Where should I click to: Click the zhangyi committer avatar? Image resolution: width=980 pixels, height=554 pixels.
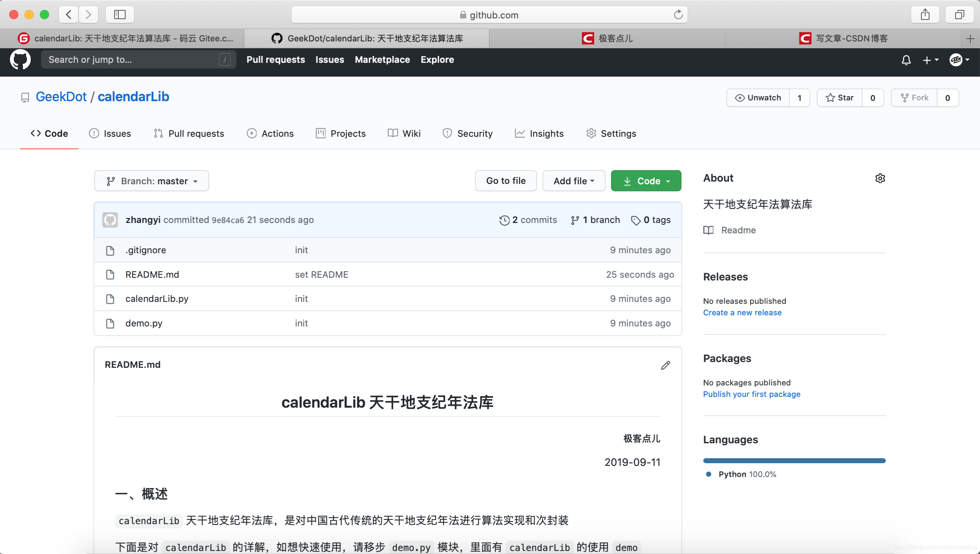pos(110,220)
